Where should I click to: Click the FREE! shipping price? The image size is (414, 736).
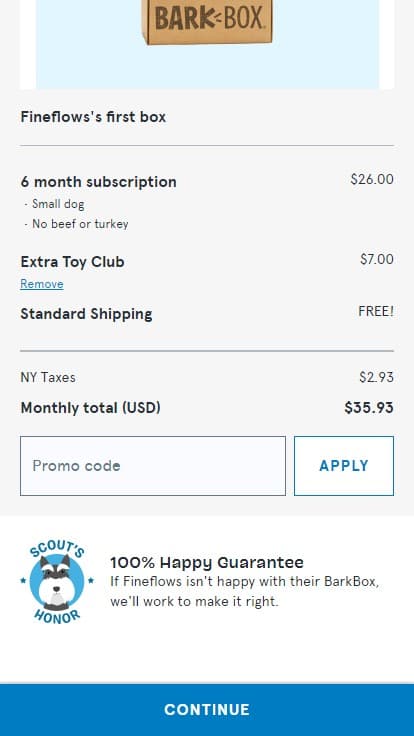coord(376,311)
